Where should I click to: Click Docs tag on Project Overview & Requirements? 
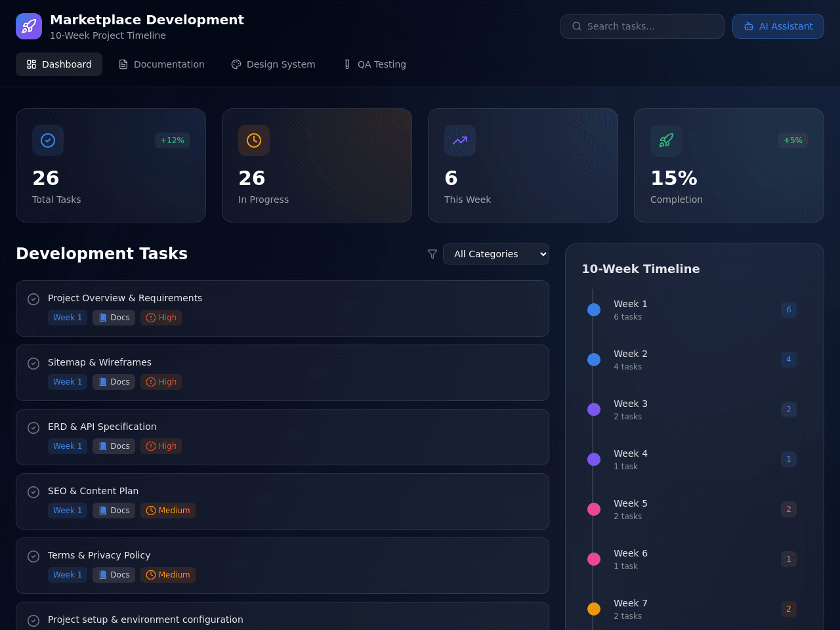114,318
